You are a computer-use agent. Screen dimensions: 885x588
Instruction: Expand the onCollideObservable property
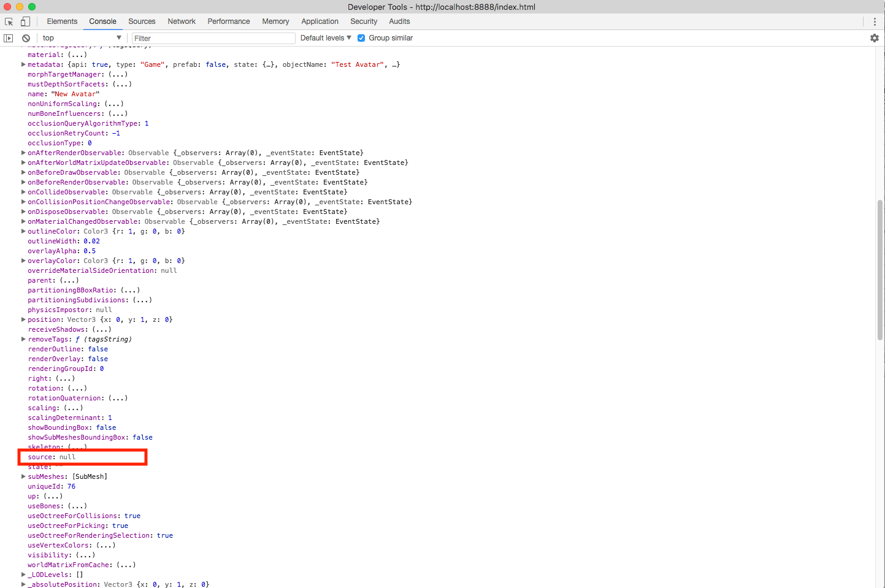(x=23, y=192)
